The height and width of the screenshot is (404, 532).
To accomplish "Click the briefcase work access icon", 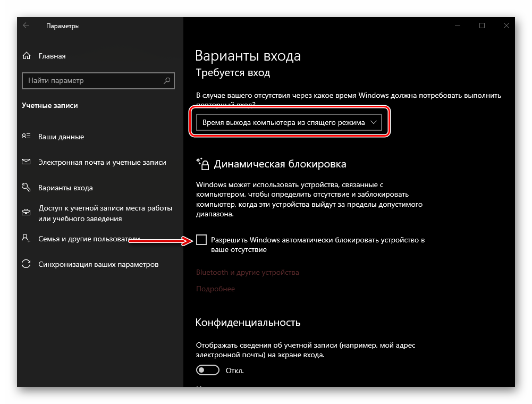I will 26,213.
